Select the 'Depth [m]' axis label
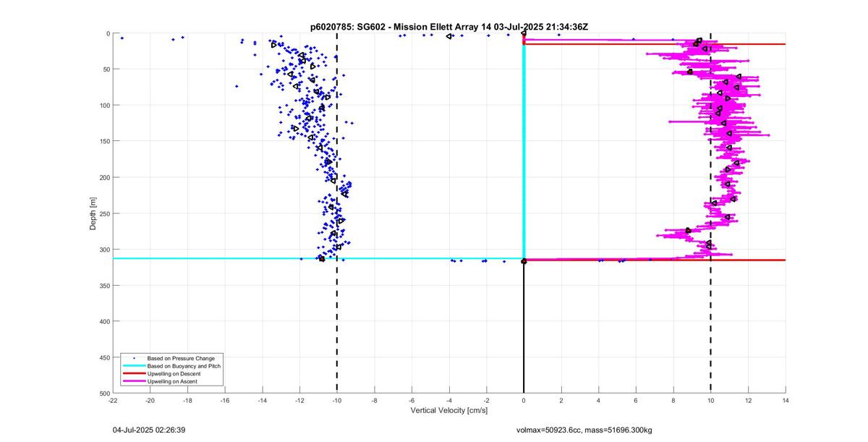Viewport: 868px width, 442px height. (x=93, y=213)
